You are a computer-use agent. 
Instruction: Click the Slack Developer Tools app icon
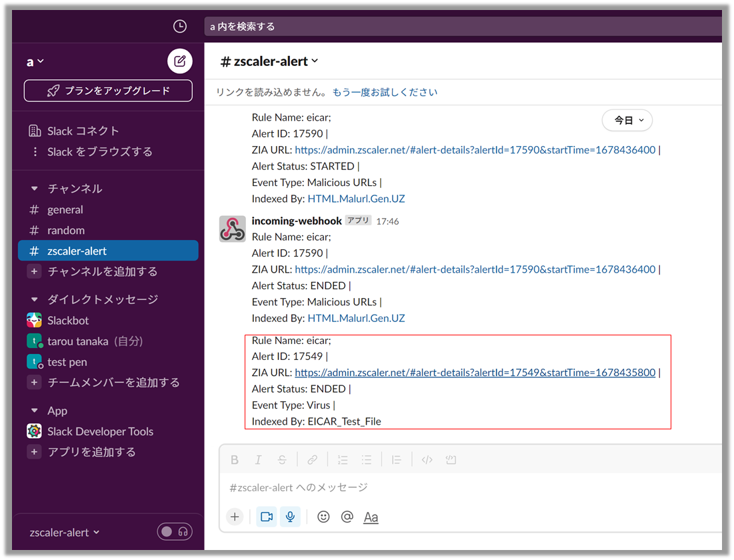click(34, 431)
